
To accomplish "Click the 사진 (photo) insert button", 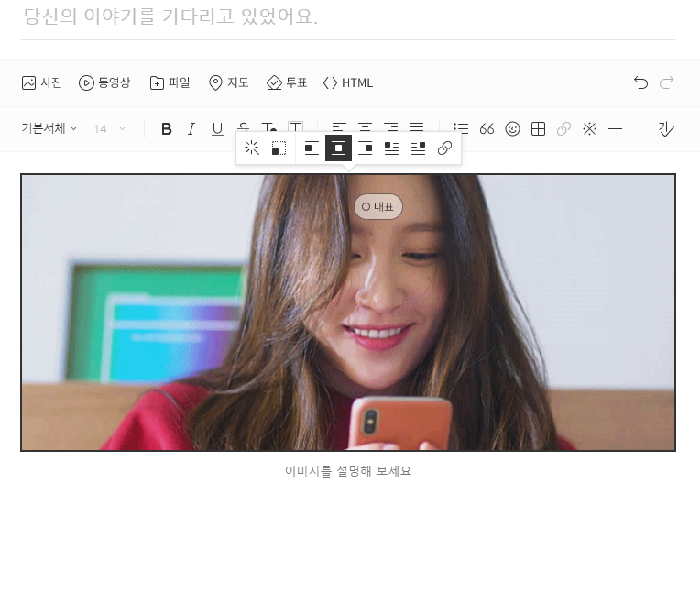I will (x=41, y=82).
